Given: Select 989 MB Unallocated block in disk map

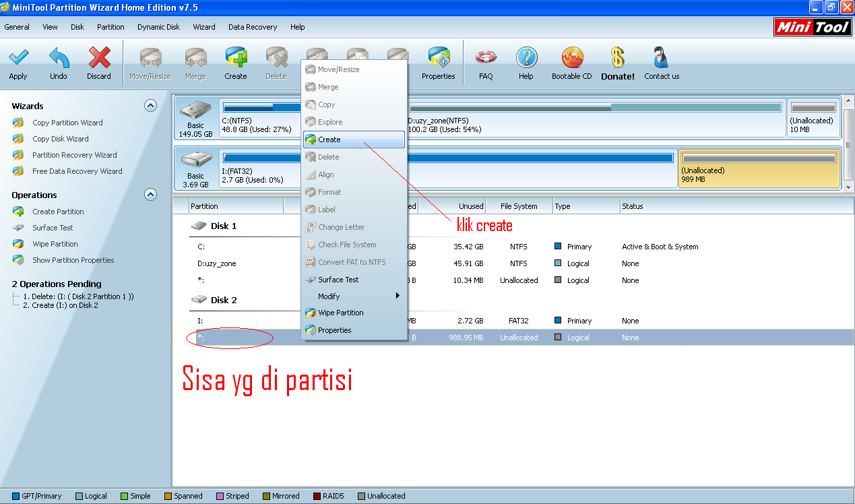Looking at the screenshot, I should pyautogui.click(x=759, y=168).
